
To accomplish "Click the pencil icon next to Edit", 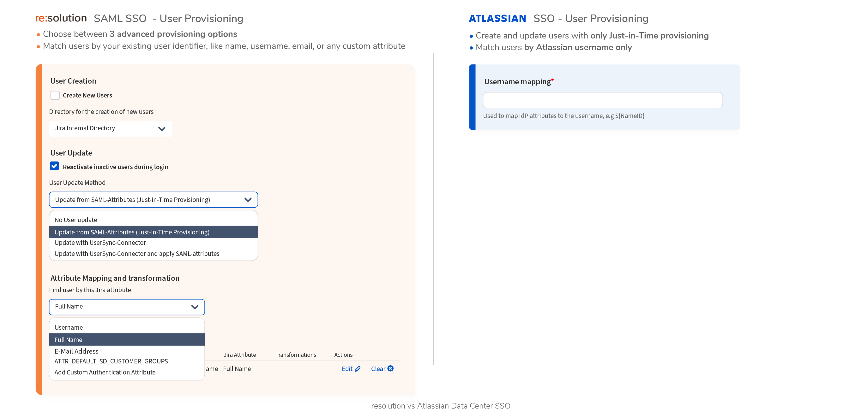I will pos(358,368).
